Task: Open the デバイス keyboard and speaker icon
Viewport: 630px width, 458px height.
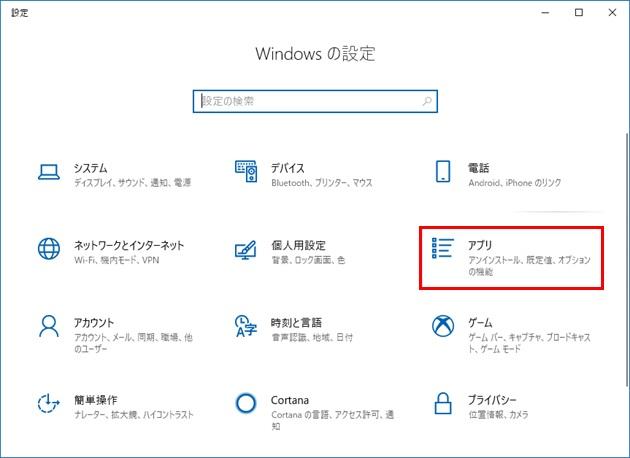Action: pos(246,172)
